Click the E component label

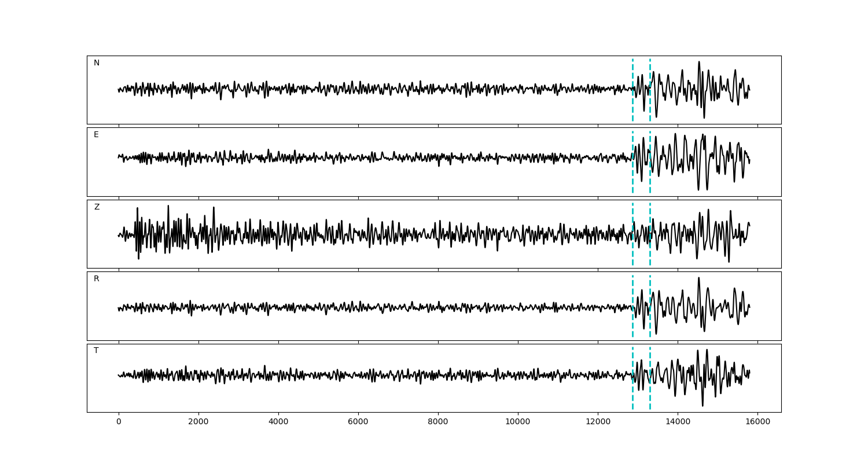click(x=96, y=135)
